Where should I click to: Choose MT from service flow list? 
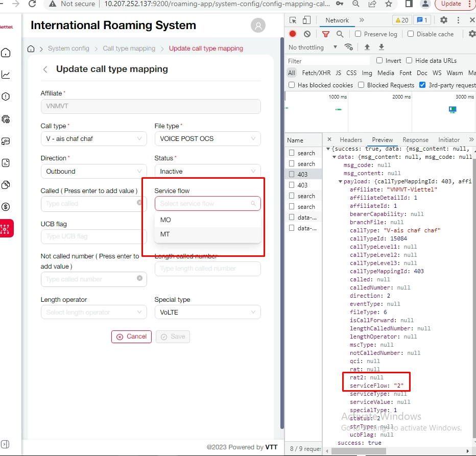[165, 234]
